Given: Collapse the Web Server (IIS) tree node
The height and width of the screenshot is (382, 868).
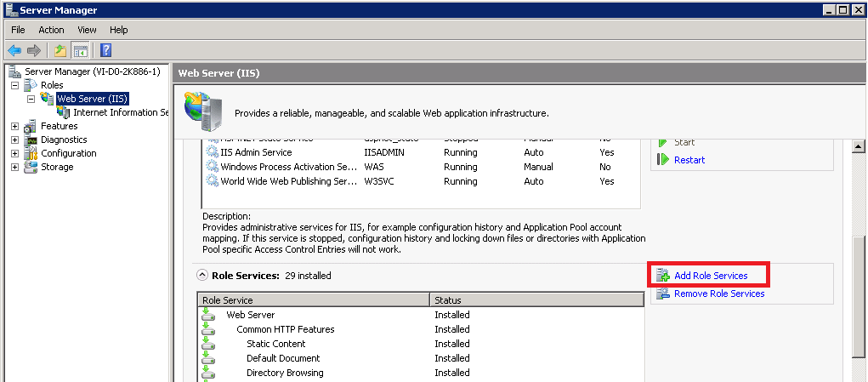Looking at the screenshot, I should pyautogui.click(x=31, y=99).
